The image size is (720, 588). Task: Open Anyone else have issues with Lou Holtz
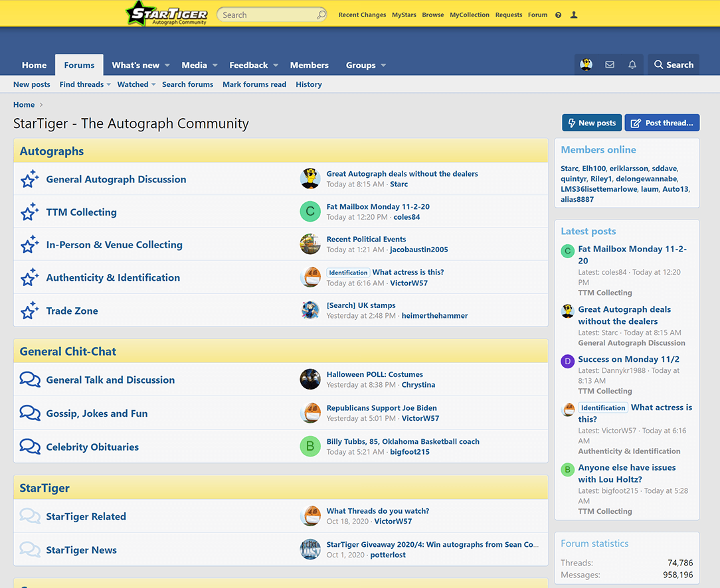point(627,473)
